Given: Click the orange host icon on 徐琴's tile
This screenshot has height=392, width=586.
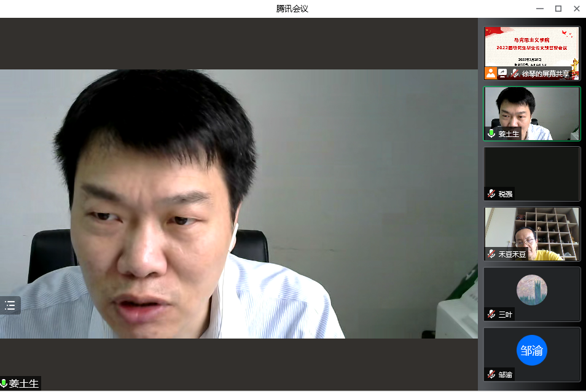Looking at the screenshot, I should (491, 73).
